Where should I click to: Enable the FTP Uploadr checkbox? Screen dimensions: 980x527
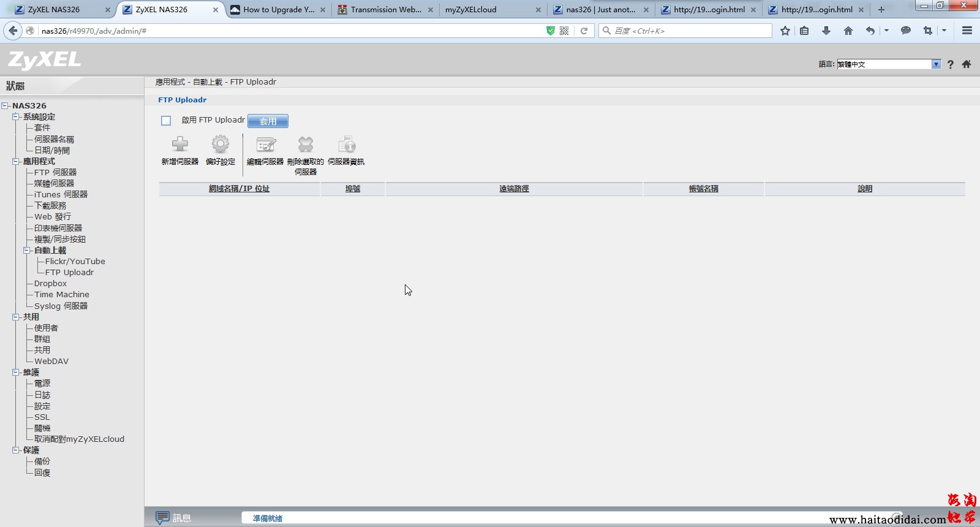166,121
